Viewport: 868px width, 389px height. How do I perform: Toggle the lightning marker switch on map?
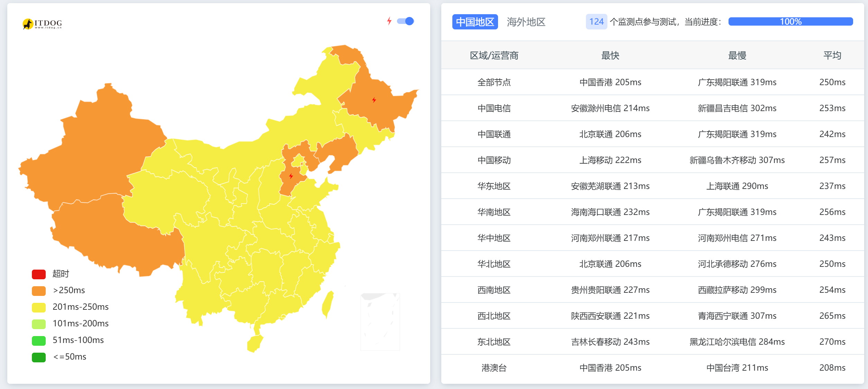405,21
